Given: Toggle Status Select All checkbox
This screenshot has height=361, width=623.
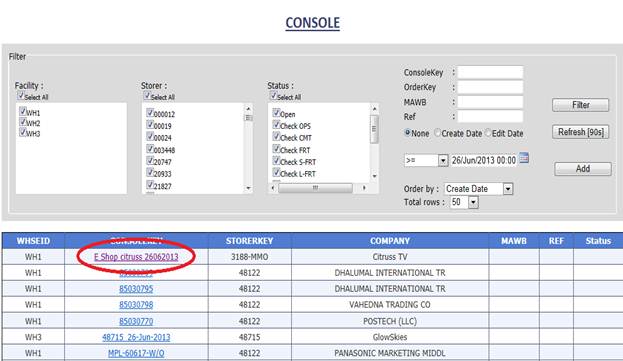Looking at the screenshot, I should click(273, 96).
